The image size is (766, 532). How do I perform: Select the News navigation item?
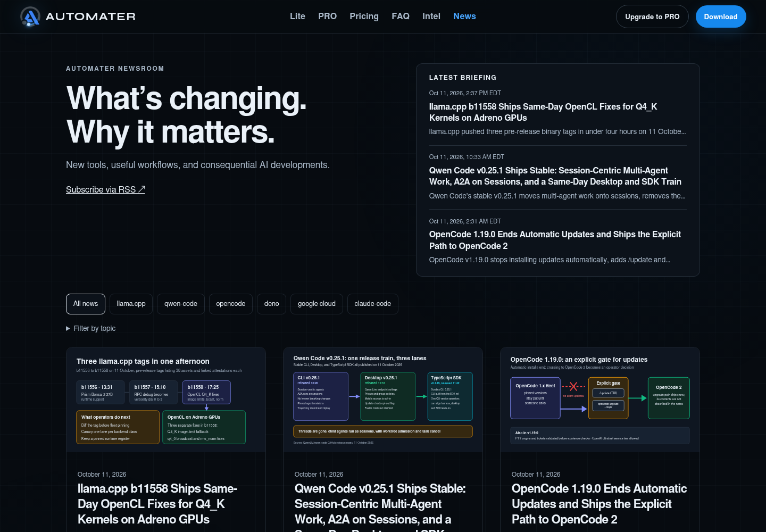click(x=464, y=16)
